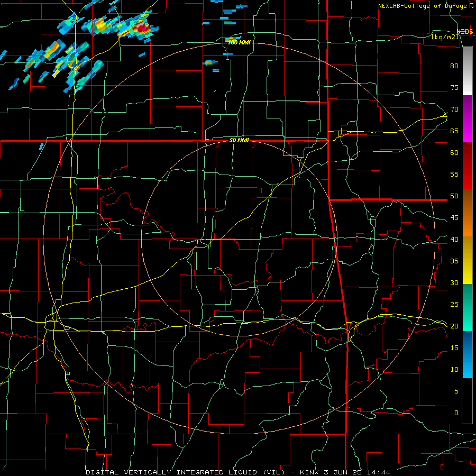
Task: Click the 3 JUN 25 date in caption
Action: coord(344,472)
